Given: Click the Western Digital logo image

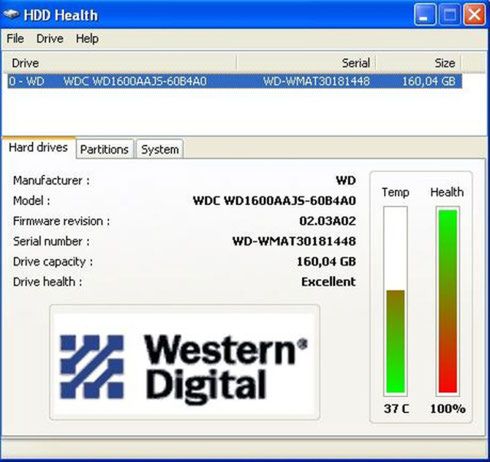Looking at the screenshot, I should [x=185, y=362].
